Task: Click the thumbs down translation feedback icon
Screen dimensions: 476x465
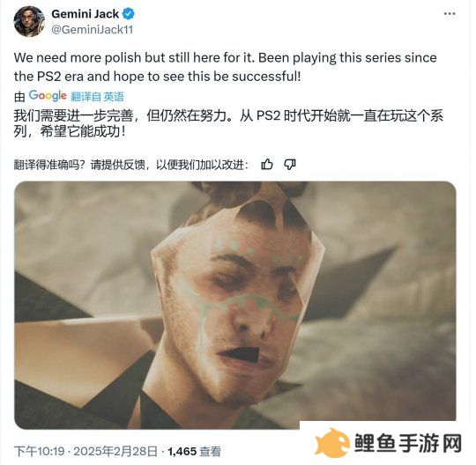Action: coord(290,165)
